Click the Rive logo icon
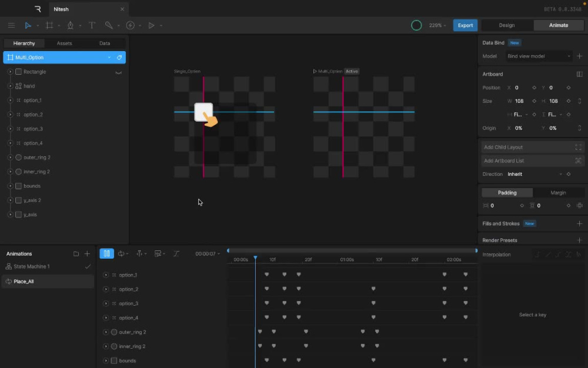This screenshot has width=588, height=368. [x=38, y=9]
